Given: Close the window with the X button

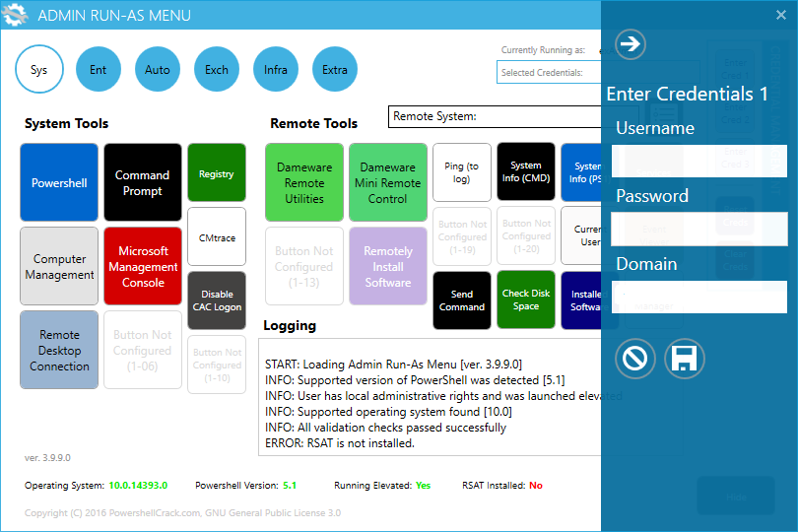Looking at the screenshot, I should (780, 15).
